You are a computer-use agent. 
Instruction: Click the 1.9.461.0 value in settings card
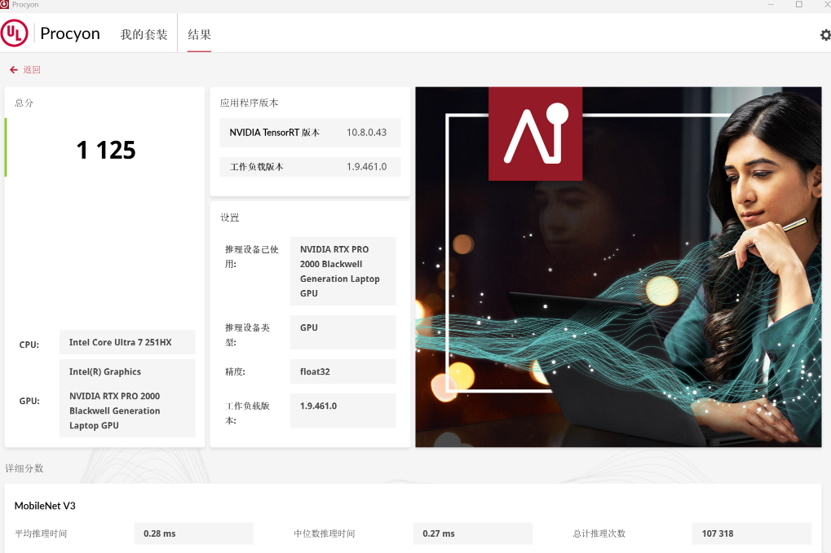point(342,410)
